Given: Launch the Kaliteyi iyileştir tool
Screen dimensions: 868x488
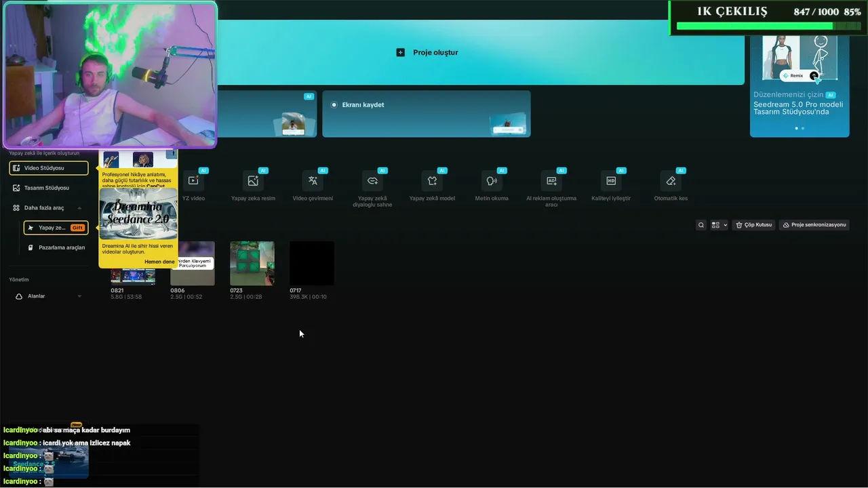Looking at the screenshot, I should click(x=611, y=181).
